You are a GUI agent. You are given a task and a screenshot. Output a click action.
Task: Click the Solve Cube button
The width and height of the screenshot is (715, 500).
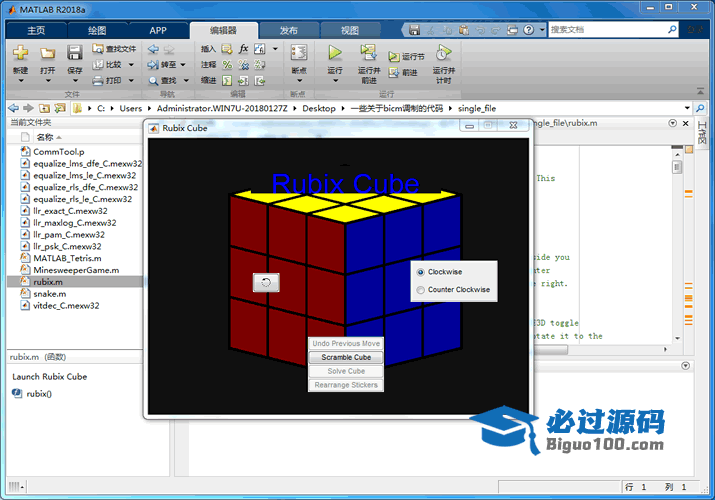(346, 371)
